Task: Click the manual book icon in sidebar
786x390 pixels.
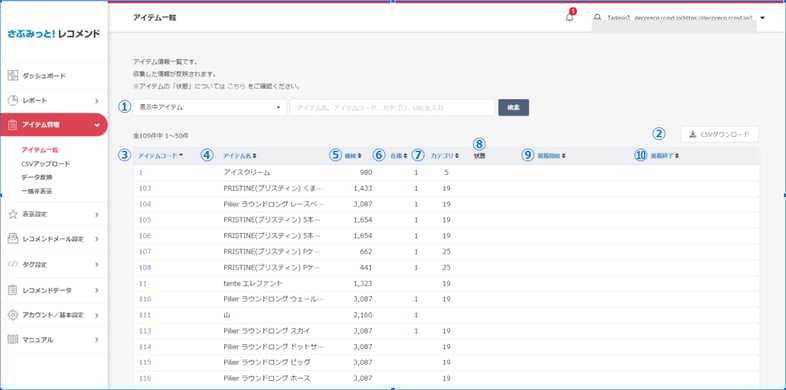Action: coord(13,339)
